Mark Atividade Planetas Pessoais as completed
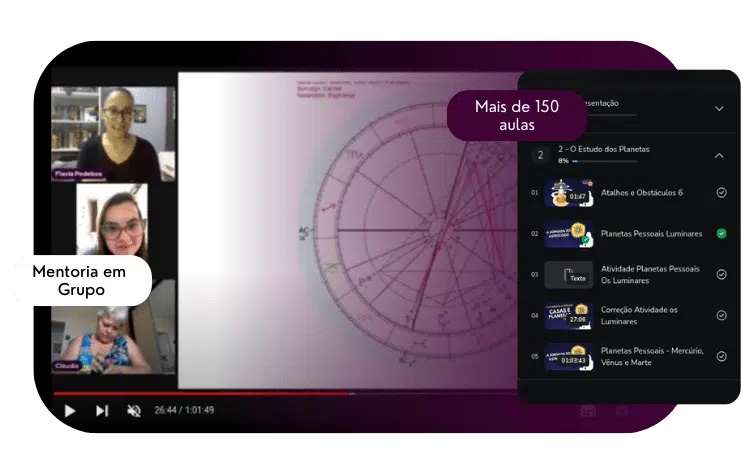752x474 pixels. (x=721, y=274)
